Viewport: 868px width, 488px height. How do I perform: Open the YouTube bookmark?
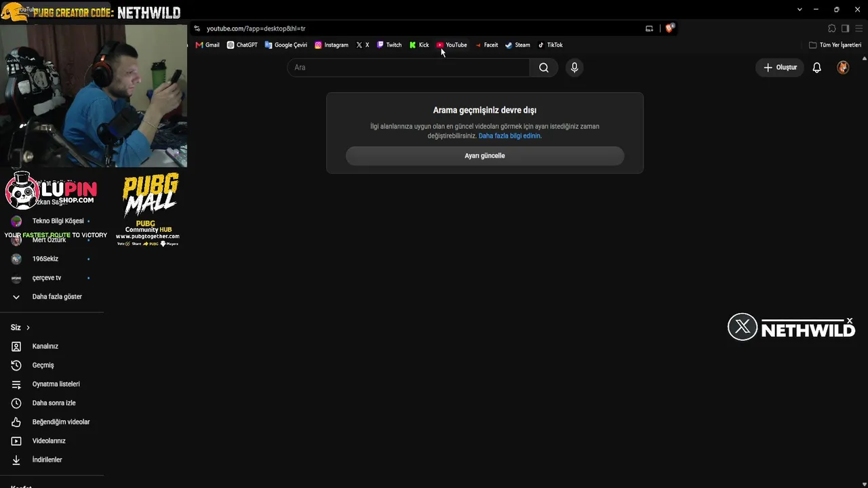pos(452,45)
